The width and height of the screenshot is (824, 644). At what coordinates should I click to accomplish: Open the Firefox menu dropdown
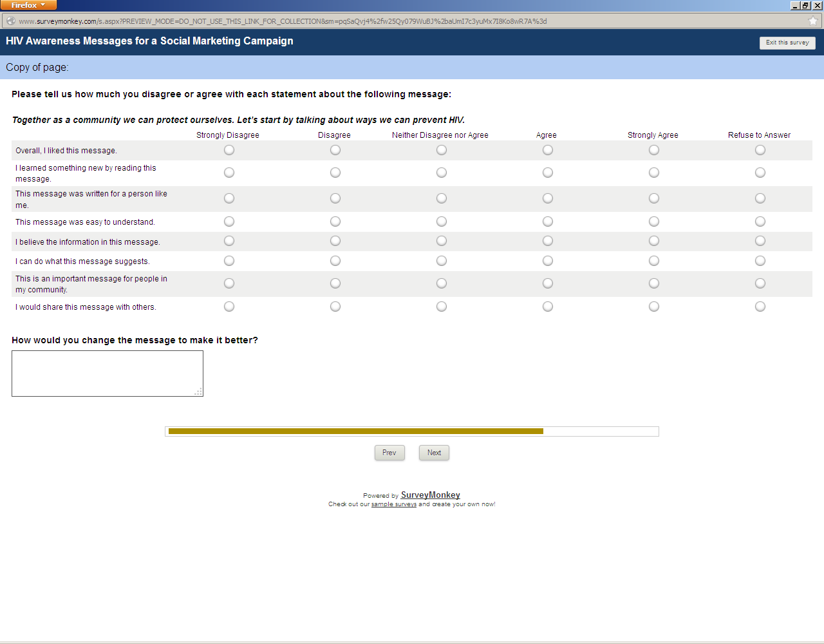[28, 5]
